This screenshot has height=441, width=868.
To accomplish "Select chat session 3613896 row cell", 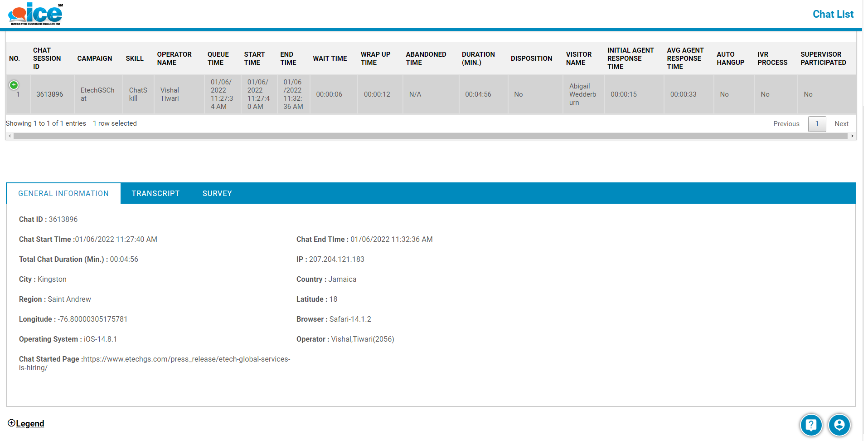I will [50, 94].
